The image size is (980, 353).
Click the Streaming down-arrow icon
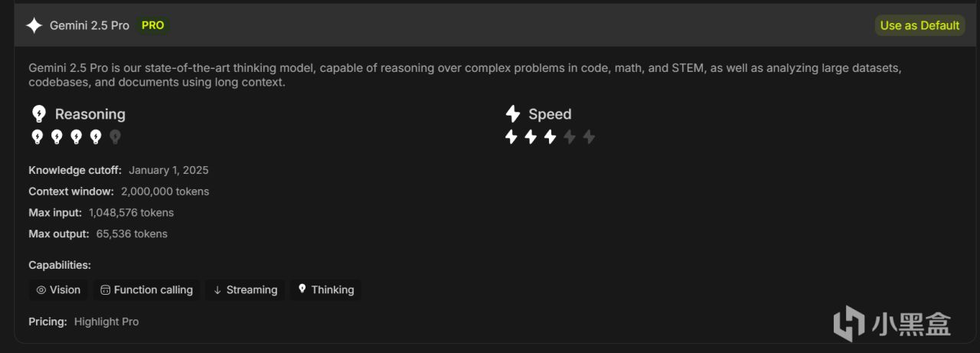pos(217,290)
